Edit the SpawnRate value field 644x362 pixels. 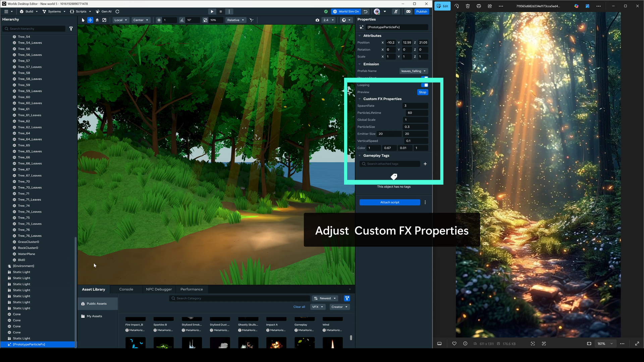(415, 106)
